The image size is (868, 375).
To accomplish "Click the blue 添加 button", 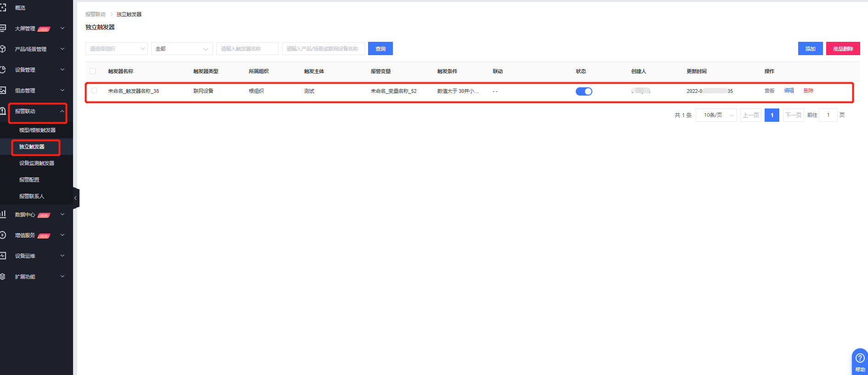I will pyautogui.click(x=810, y=49).
